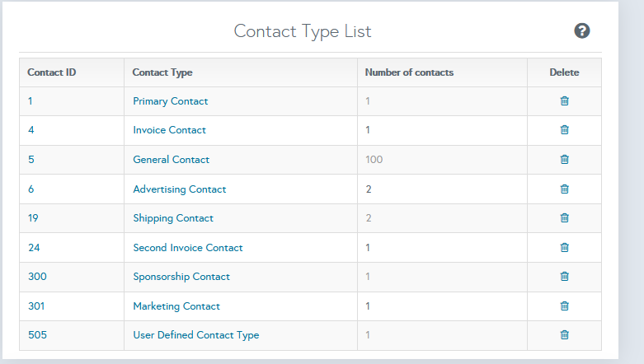Viewport: 644px width, 364px height.
Task: Click the Number of contacts column header
Action: click(x=409, y=72)
